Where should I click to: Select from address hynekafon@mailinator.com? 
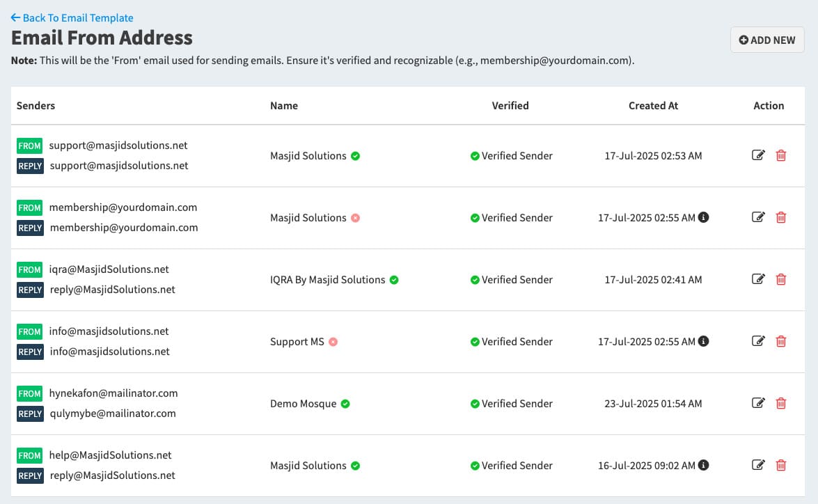(x=113, y=393)
